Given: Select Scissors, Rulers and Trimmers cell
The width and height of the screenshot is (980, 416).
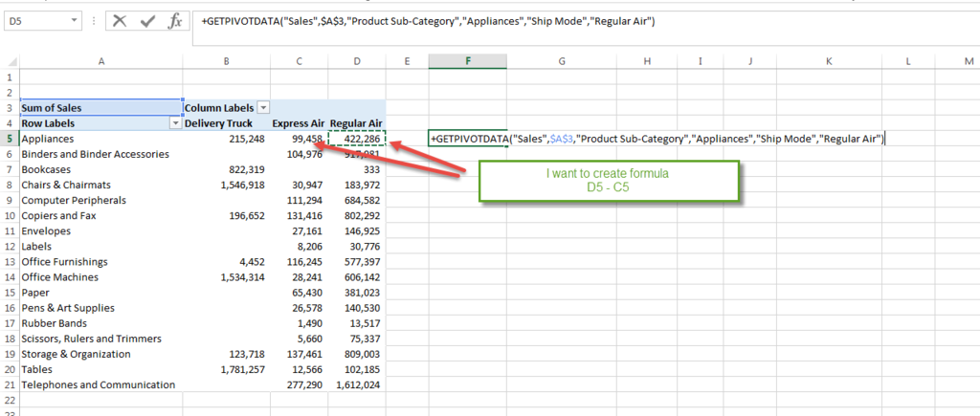Looking at the screenshot, I should 101,338.
